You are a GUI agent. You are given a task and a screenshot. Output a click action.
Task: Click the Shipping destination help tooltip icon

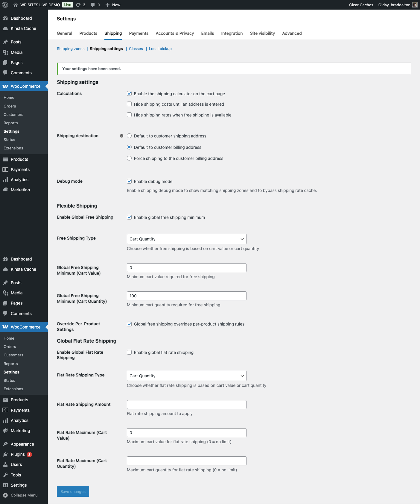(121, 136)
